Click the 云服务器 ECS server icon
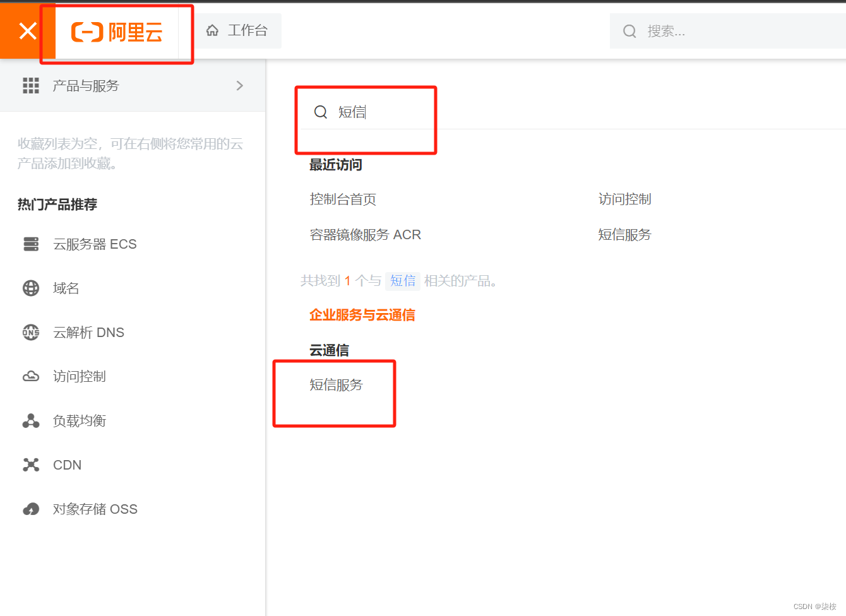846x616 pixels. 31,244
